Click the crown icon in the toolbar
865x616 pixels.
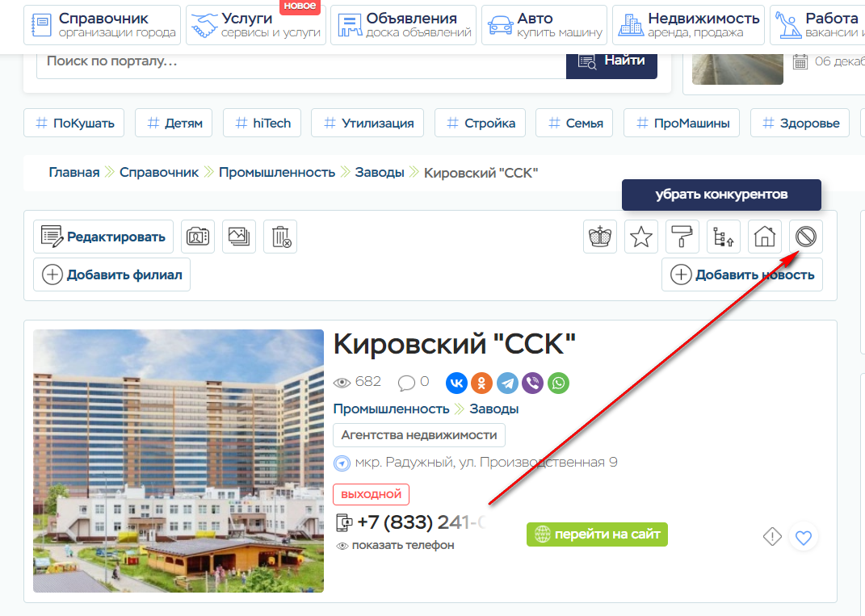(x=599, y=237)
